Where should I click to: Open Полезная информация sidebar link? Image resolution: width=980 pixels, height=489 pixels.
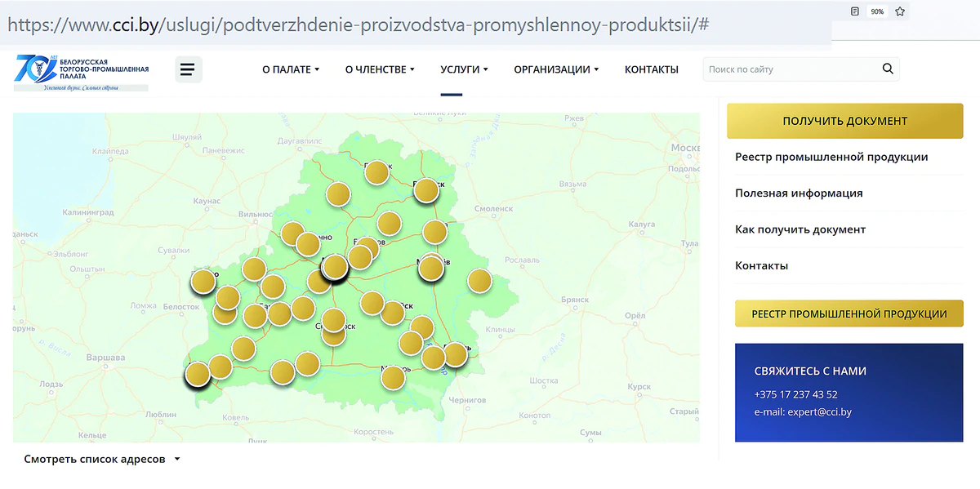click(799, 193)
